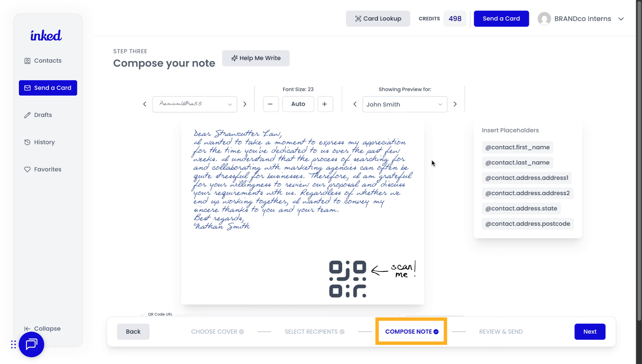This screenshot has height=364, width=642.
Task: Open the handwriting font dropdown
Action: click(195, 104)
